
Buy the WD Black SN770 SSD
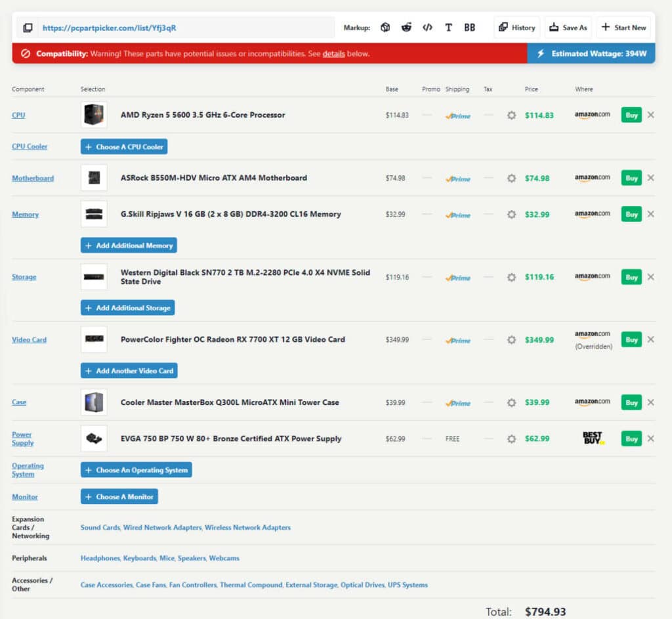point(631,277)
